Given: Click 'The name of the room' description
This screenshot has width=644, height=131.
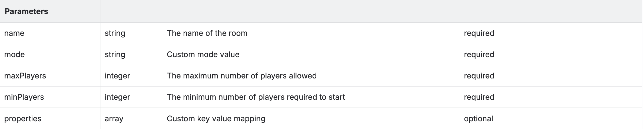Looking at the screenshot, I should tap(207, 33).
